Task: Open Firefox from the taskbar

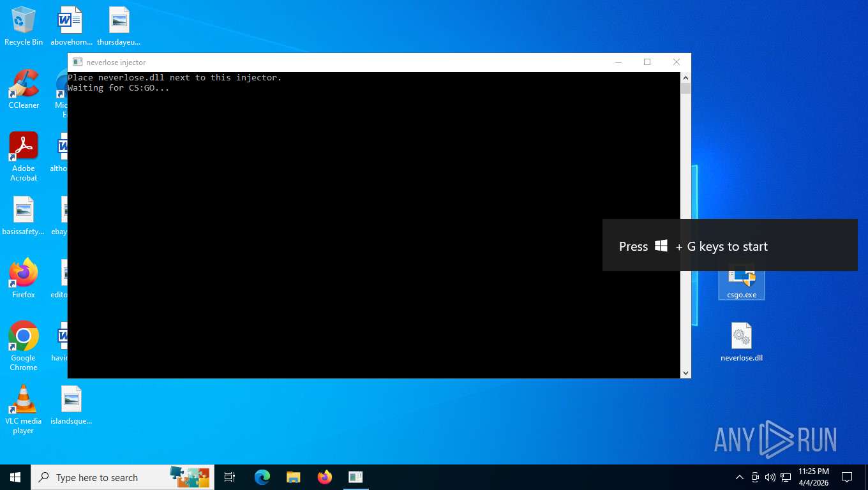Action: (x=325, y=477)
